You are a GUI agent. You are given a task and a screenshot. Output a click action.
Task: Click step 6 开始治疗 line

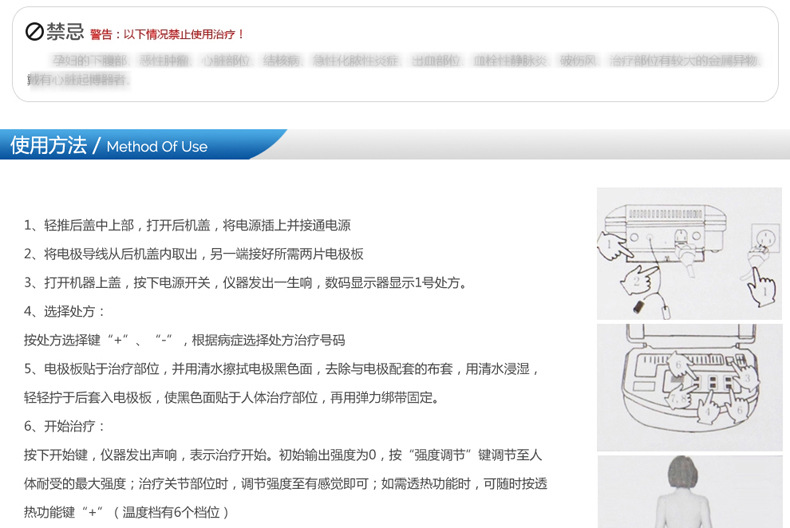click(x=64, y=426)
